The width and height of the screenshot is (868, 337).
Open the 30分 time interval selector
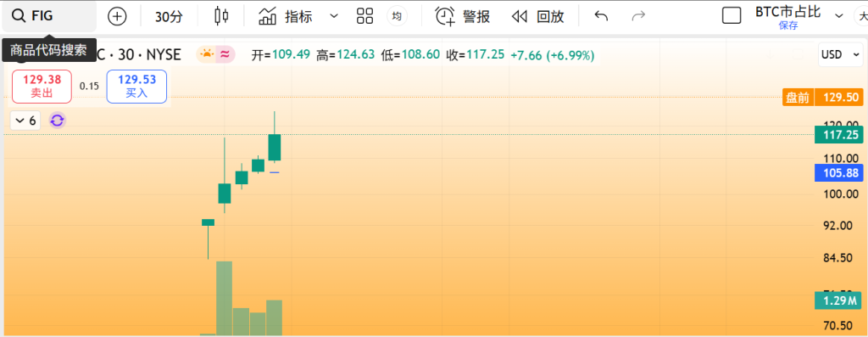(x=169, y=17)
